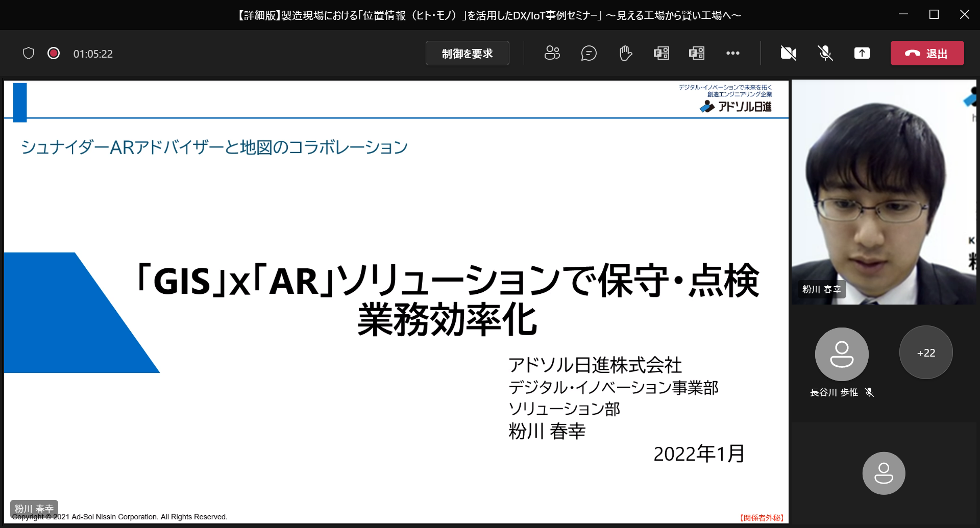The image size is (980, 528).
Task: Click the red recording indicator
Action: tap(54, 53)
